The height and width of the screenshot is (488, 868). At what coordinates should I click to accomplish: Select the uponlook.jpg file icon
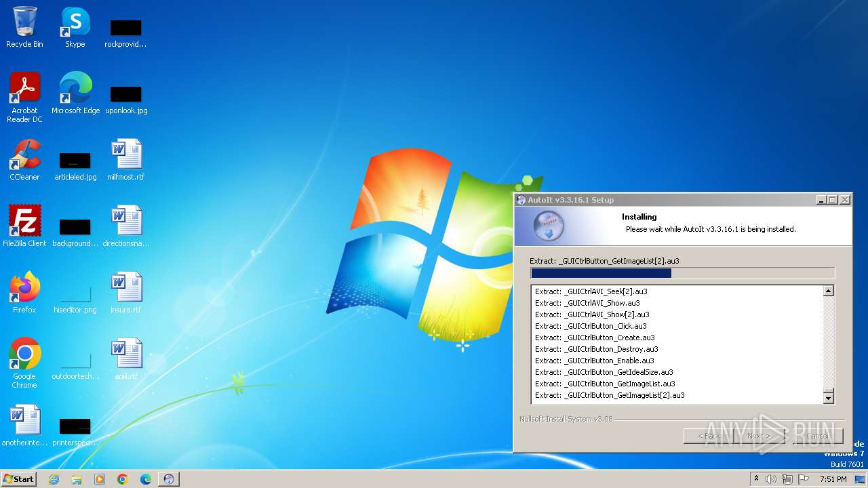pyautogui.click(x=126, y=100)
